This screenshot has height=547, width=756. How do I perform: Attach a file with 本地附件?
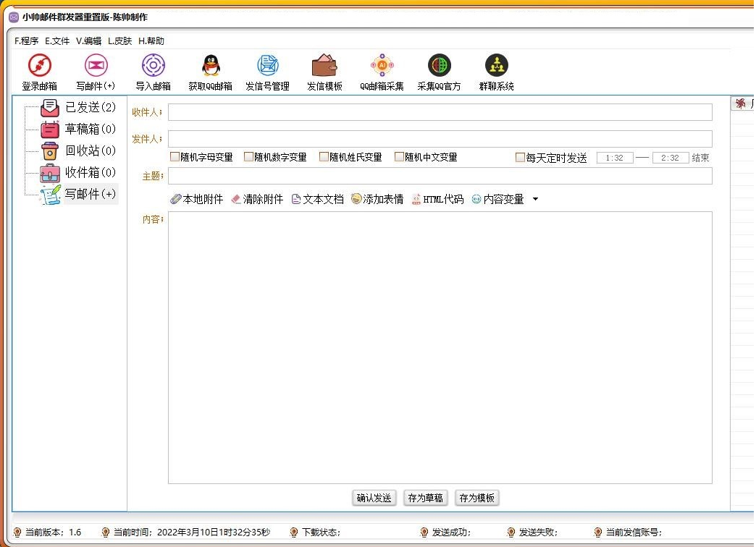pyautogui.click(x=196, y=198)
